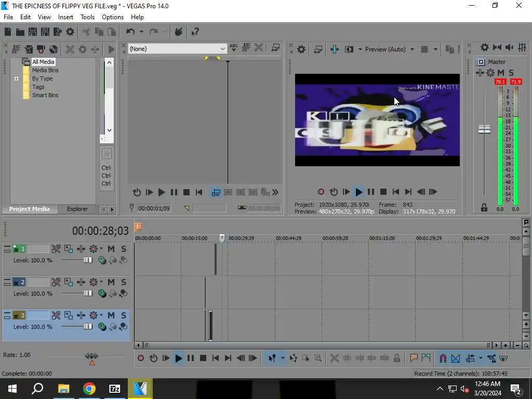Delete selected event with X icon
This screenshot has height=399, width=532.
pyautogui.click(x=335, y=358)
